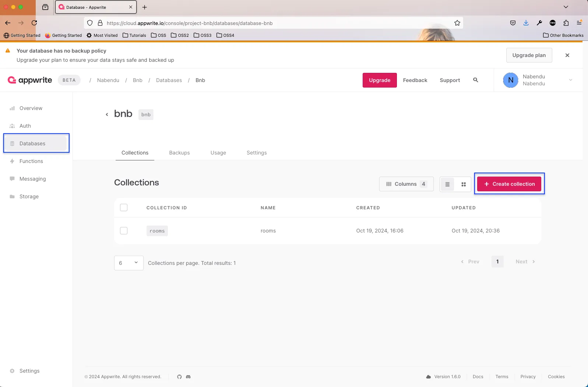Close the Database - Appwrite tab

point(130,7)
